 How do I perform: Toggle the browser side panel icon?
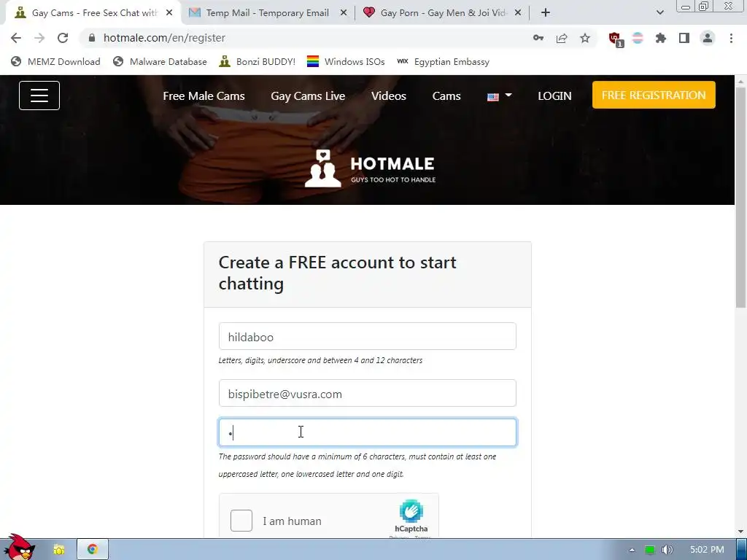[684, 38]
